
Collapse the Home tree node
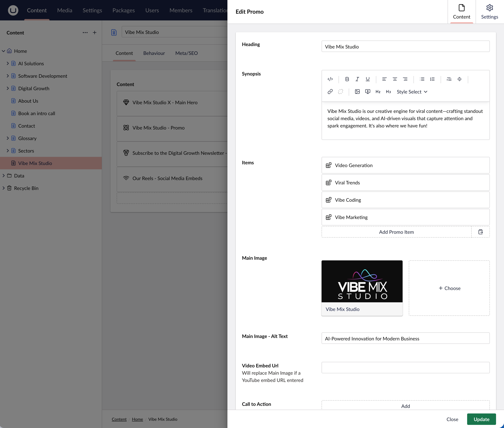pyautogui.click(x=3, y=51)
